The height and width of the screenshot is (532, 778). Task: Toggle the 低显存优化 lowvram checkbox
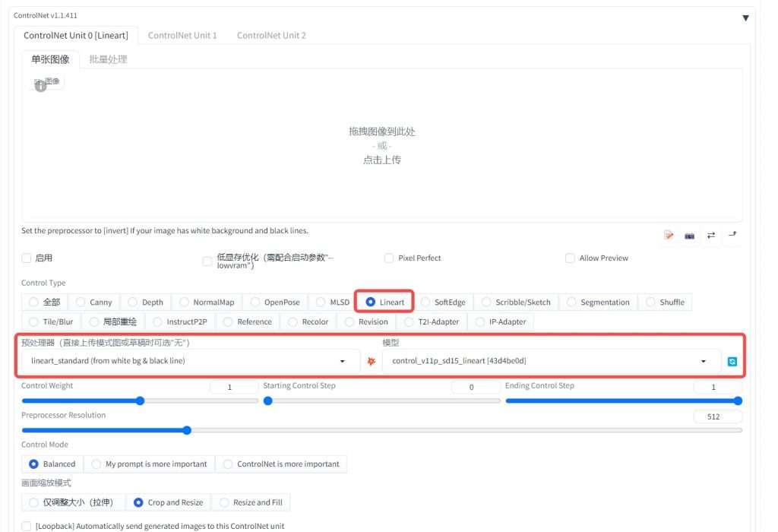click(x=207, y=261)
